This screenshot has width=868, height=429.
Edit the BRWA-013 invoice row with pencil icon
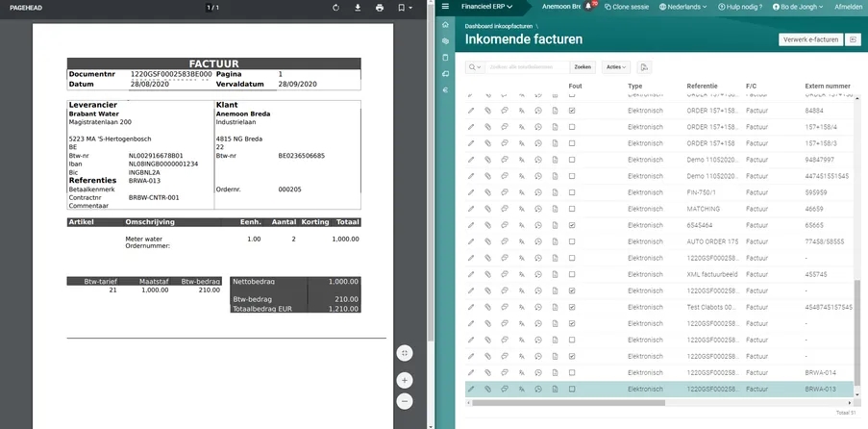tap(471, 390)
